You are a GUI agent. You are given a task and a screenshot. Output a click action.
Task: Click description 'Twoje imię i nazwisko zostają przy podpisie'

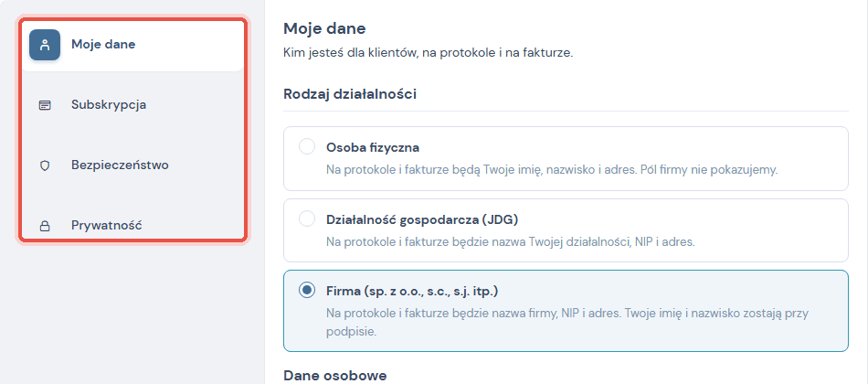567,323
